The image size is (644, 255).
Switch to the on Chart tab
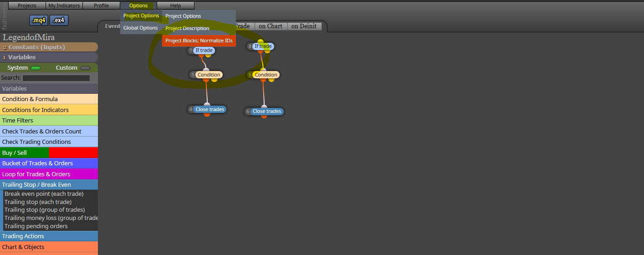pyautogui.click(x=271, y=26)
